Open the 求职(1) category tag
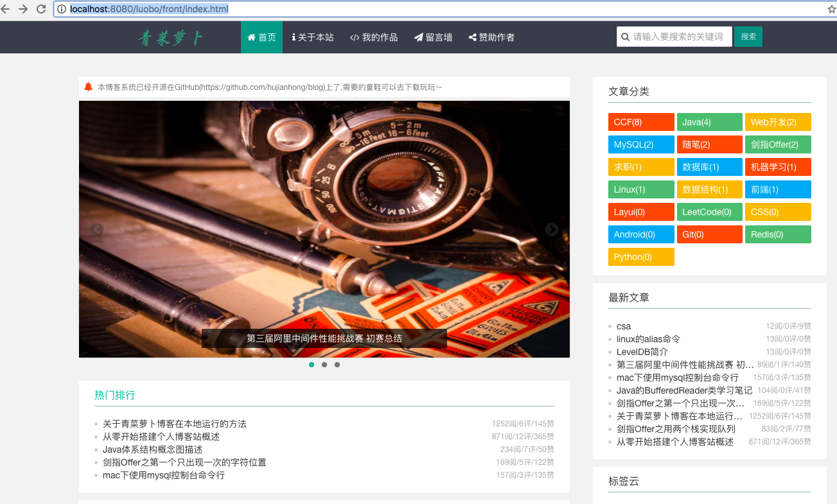 (x=641, y=167)
